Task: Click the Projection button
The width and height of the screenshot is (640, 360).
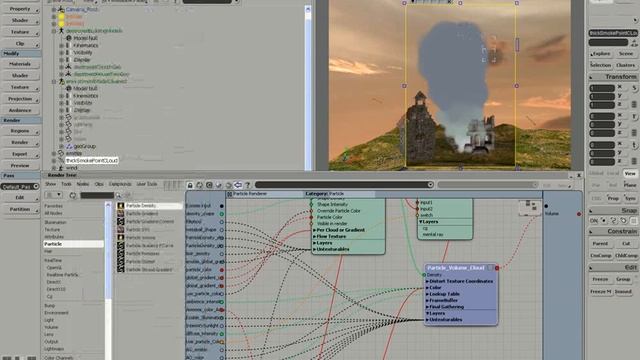Action: click(20, 99)
